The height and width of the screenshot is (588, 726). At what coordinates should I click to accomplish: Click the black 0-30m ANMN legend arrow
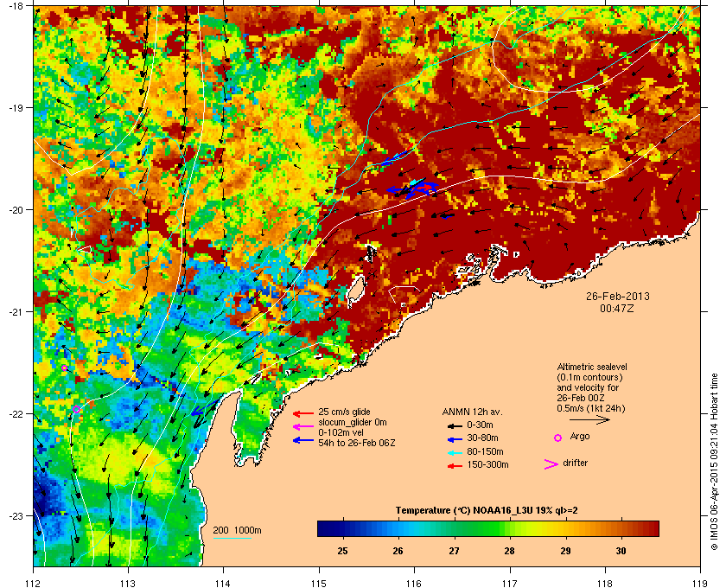point(455,425)
